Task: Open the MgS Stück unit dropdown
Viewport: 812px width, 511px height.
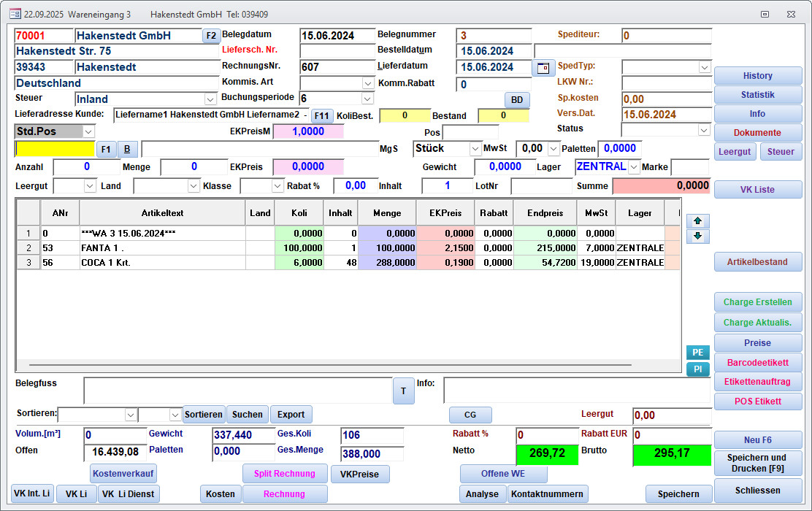Action: (475, 149)
